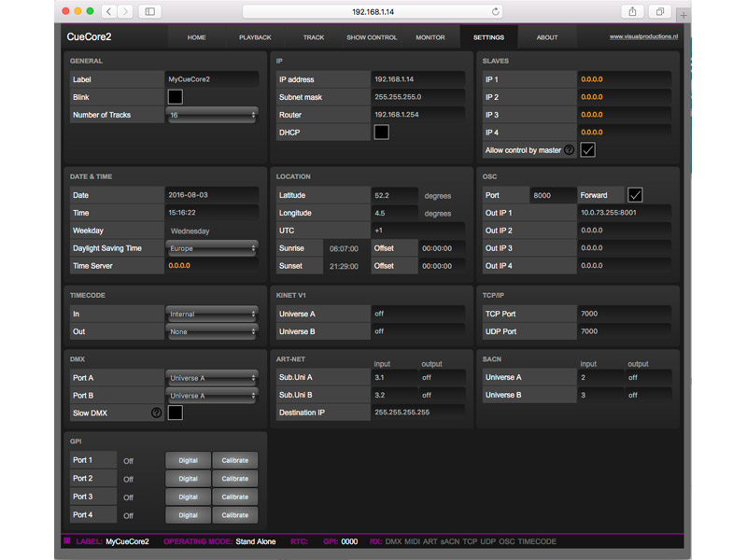747x560 pixels.
Task: Uncheck the OSC Forward checkbox
Action: tap(635, 195)
